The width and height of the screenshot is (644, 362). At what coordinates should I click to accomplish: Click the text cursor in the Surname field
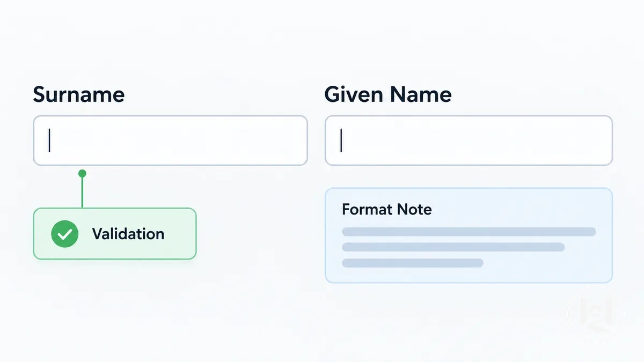point(49,141)
